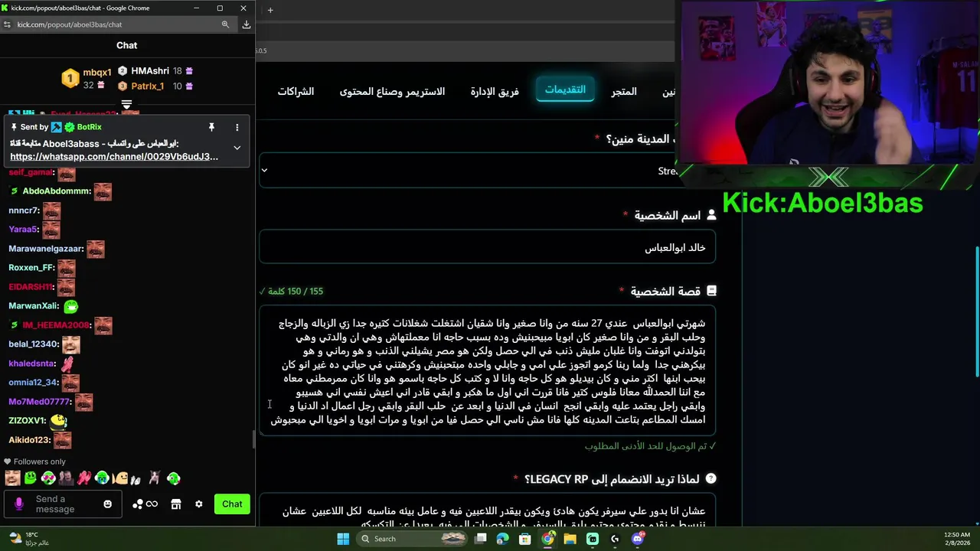The width and height of the screenshot is (980, 551).
Task: Unpin the BotRix pinned message
Action: click(211, 127)
